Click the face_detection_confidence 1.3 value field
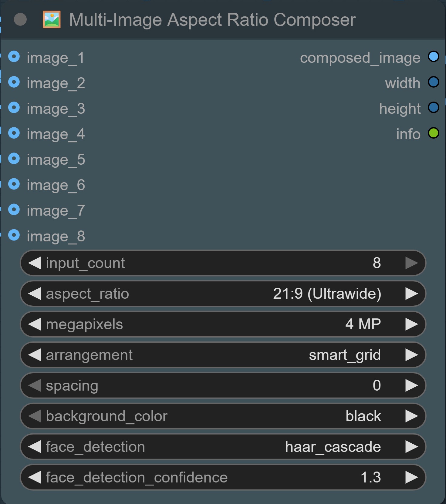Image resolution: width=446 pixels, height=504 pixels. (x=370, y=477)
